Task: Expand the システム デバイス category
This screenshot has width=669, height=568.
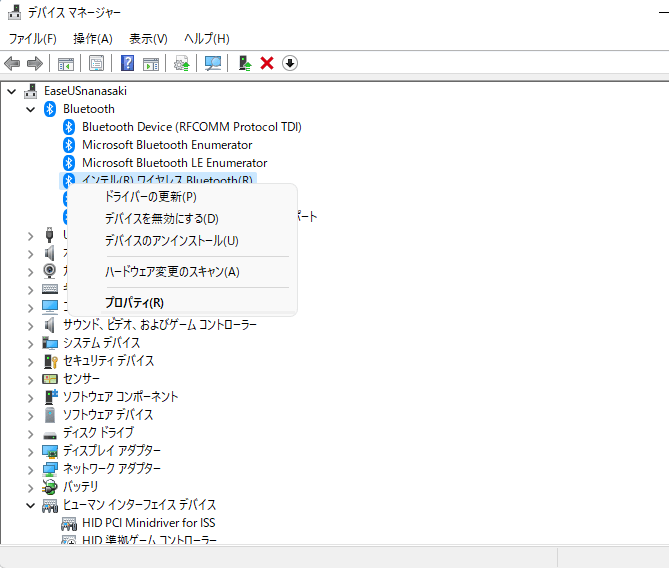Action: tap(30, 344)
